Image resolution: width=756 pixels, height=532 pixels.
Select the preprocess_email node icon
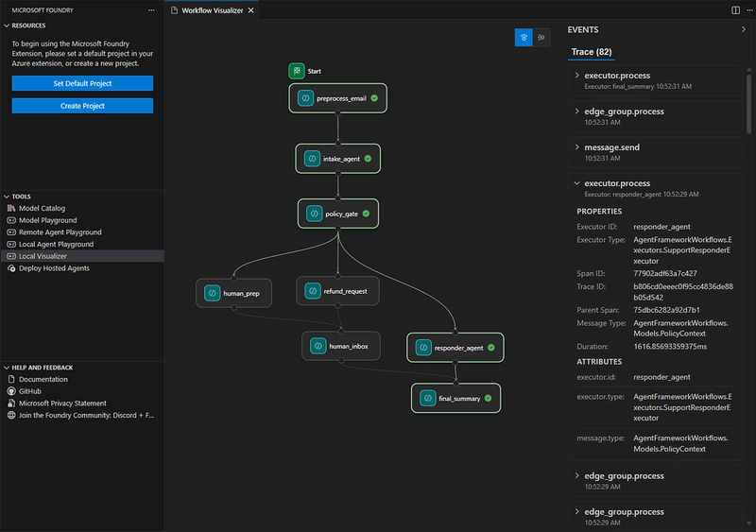[x=305, y=98]
